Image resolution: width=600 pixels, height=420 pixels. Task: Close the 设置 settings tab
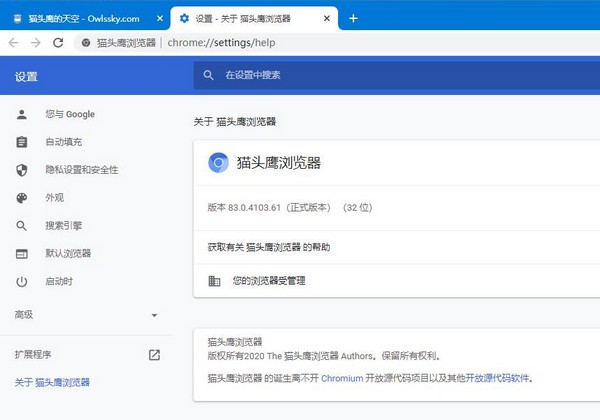coord(327,18)
